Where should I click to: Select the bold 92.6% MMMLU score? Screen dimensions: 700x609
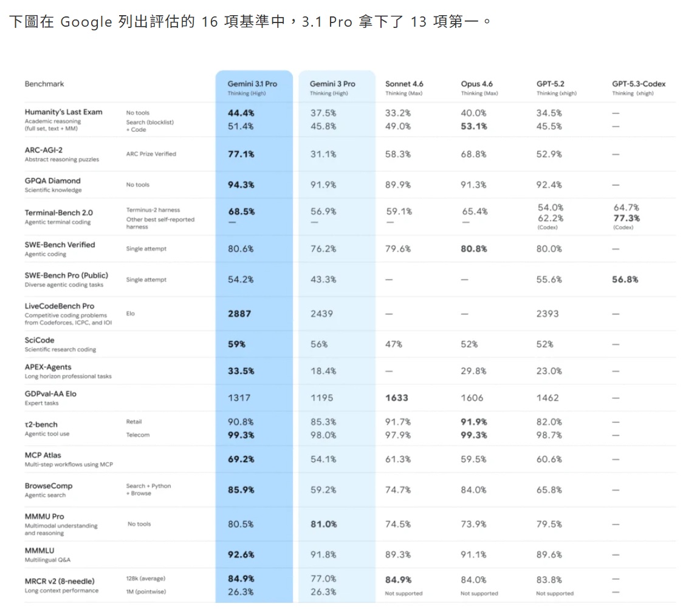point(241,555)
